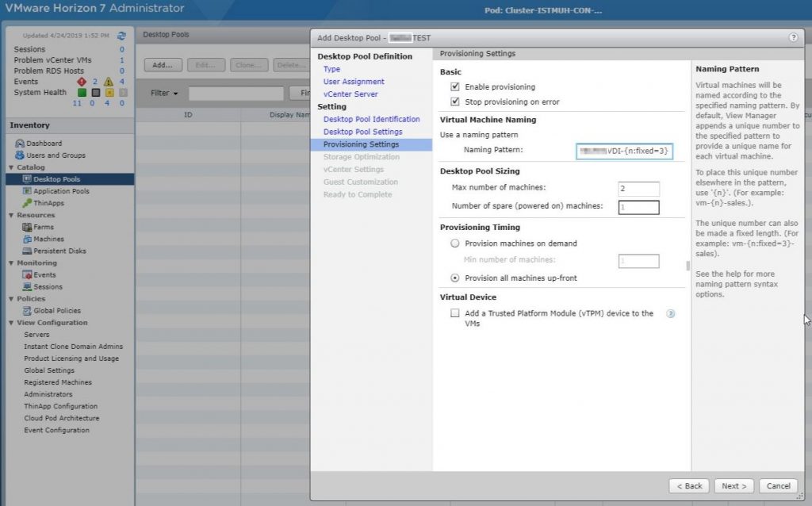Viewport: 812px width, 506px height.
Task: Click the ID column header
Action: click(x=188, y=115)
